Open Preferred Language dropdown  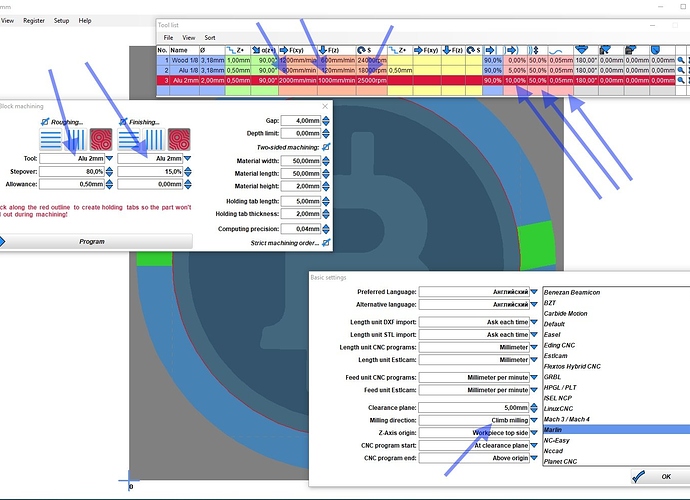click(534, 292)
